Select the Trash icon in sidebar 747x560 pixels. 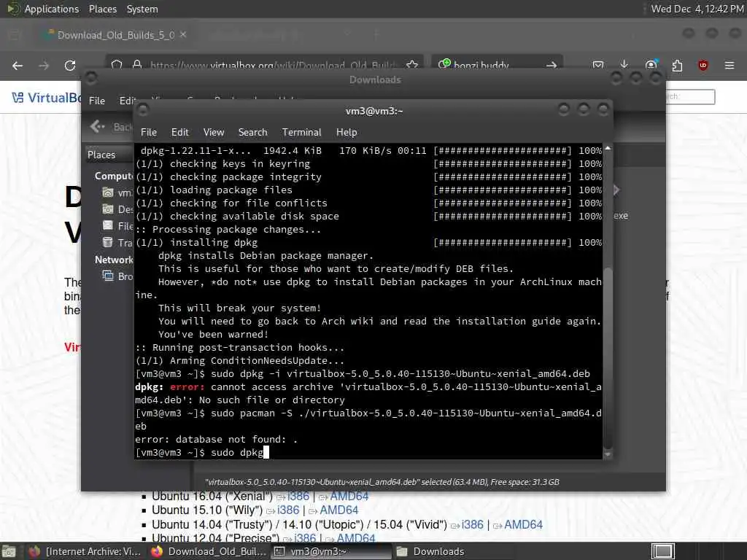(108, 242)
